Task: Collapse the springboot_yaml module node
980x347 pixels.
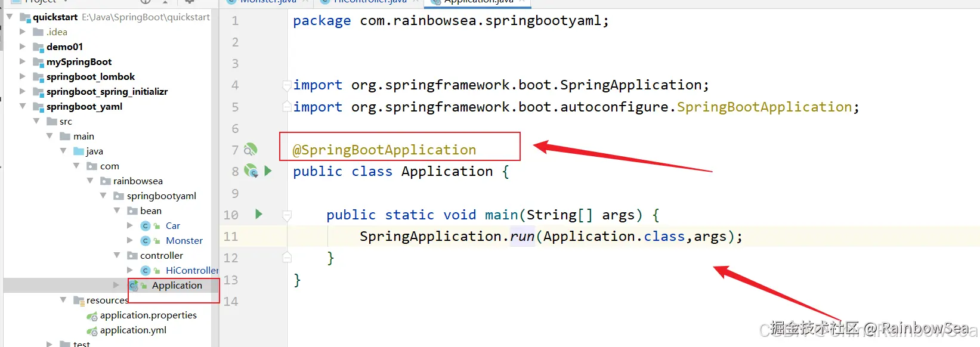Action: point(23,106)
